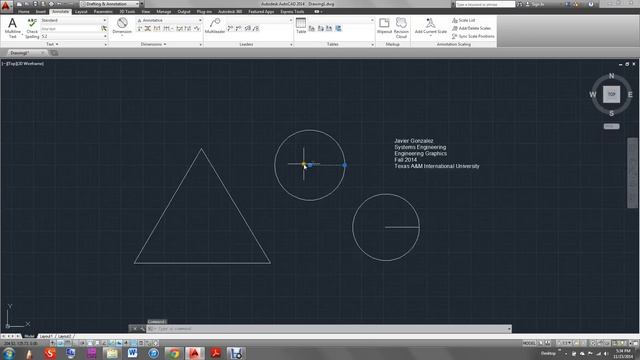Expand the Text panel title arrow

(57, 44)
